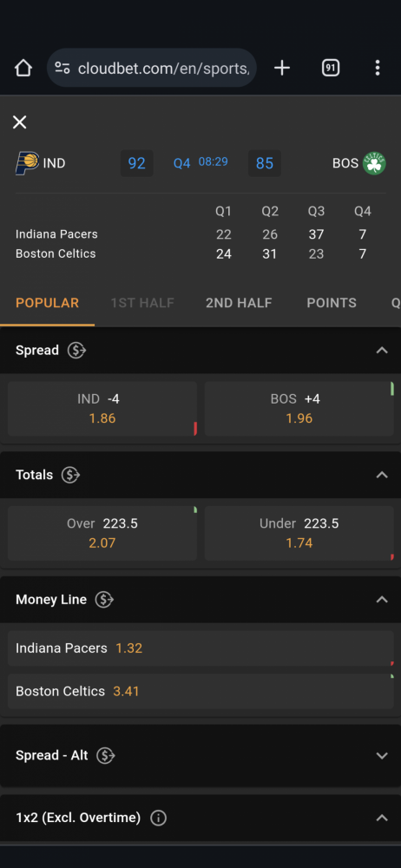Open tab switcher showing 91 tabs
Viewport: 401px width, 868px height.
pos(331,68)
